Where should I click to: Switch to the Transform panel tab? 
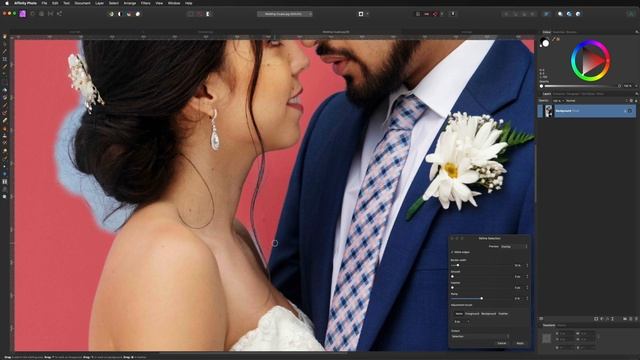(x=549, y=325)
